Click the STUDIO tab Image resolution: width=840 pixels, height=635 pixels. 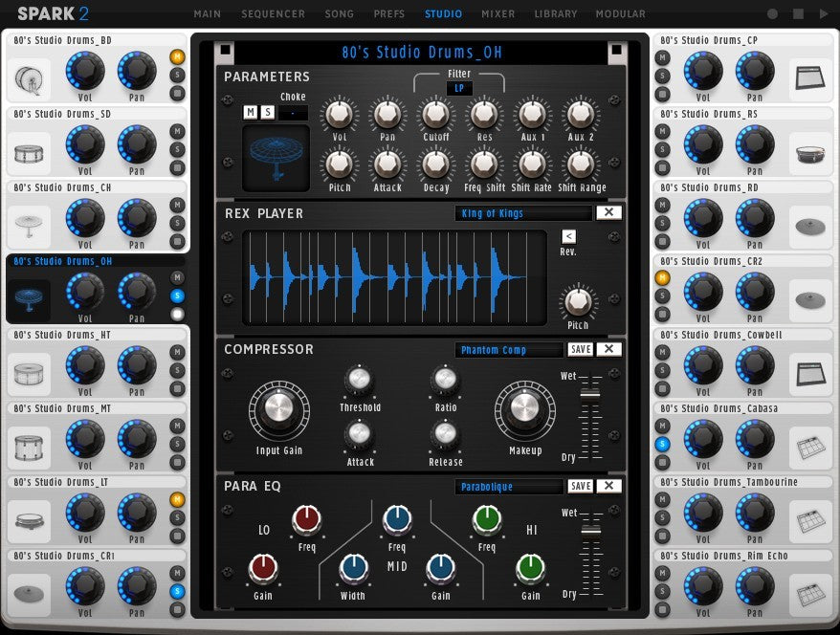click(444, 14)
